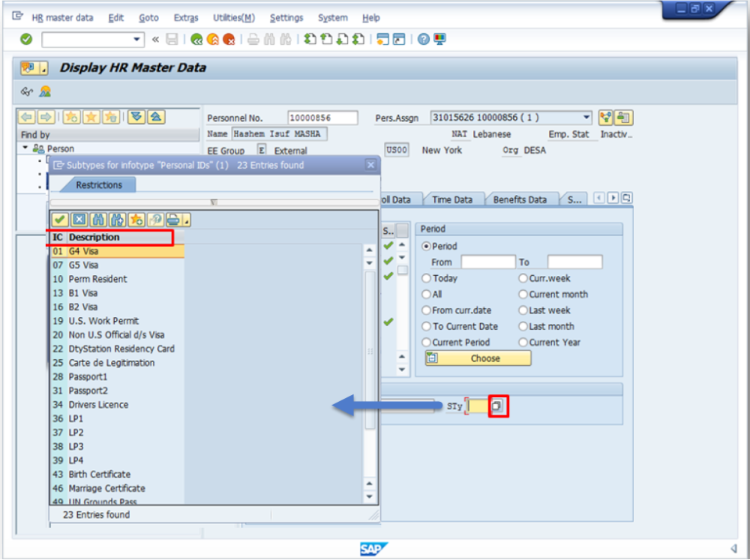Click the right arrow navigation icon in object manager
This screenshot has width=750, height=560.
pos(46,117)
